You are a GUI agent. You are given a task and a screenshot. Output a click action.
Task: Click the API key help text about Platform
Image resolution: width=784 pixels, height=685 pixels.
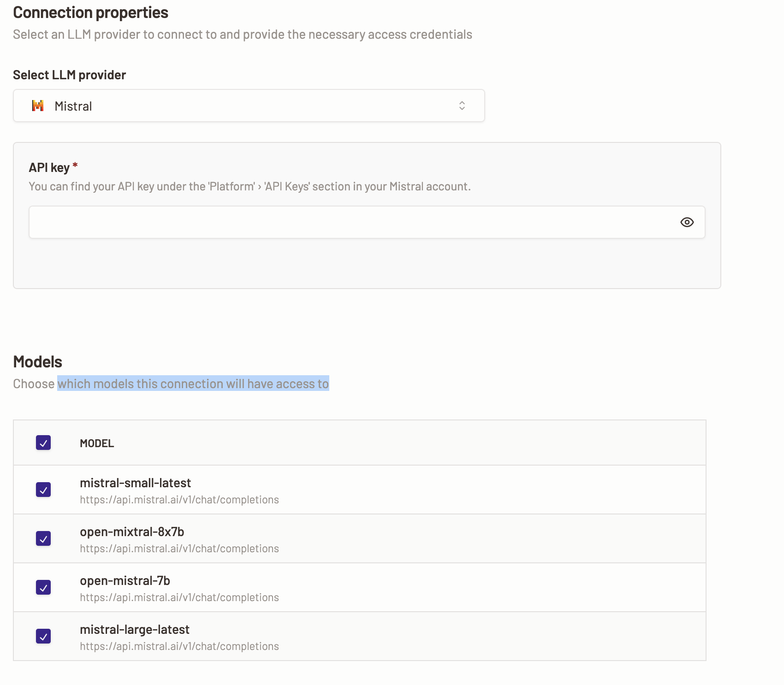(x=249, y=186)
